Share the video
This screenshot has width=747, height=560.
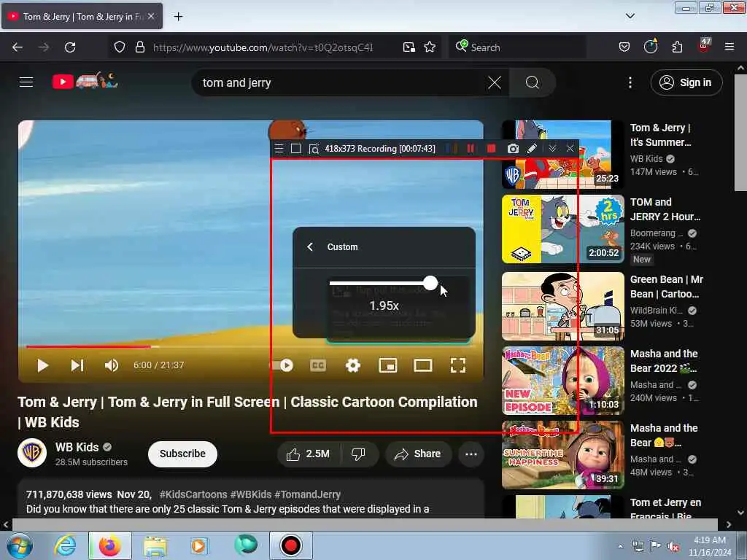click(x=417, y=454)
